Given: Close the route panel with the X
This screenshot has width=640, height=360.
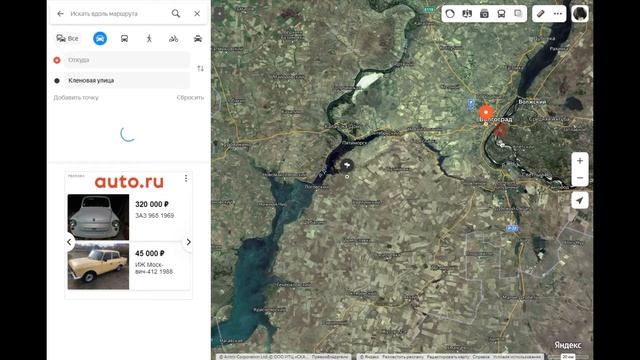Looking at the screenshot, I should pyautogui.click(x=197, y=14).
